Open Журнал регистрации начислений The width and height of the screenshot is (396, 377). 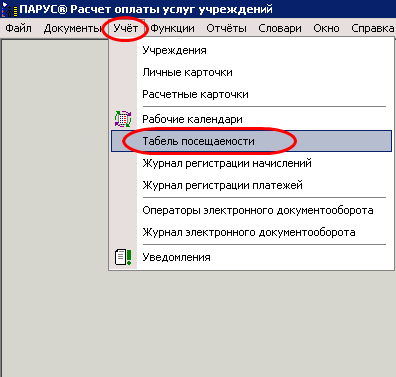click(x=252, y=163)
